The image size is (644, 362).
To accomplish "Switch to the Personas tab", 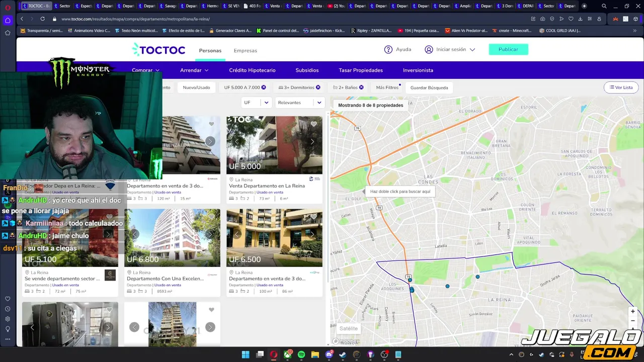I will coord(210,50).
